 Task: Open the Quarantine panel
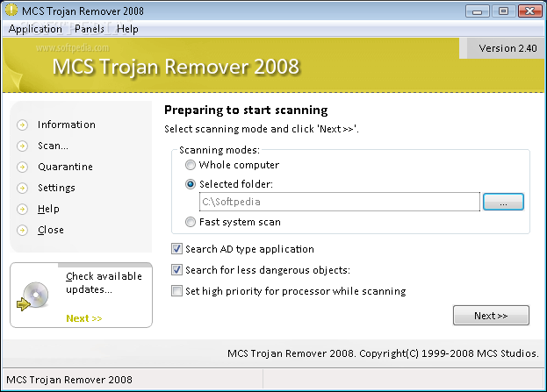(65, 167)
